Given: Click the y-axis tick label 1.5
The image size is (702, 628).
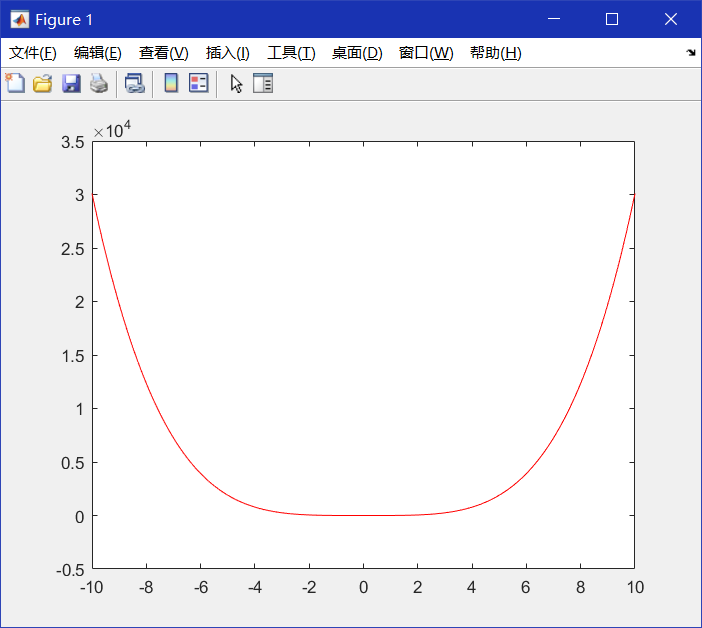Looking at the screenshot, I should coord(73,356).
